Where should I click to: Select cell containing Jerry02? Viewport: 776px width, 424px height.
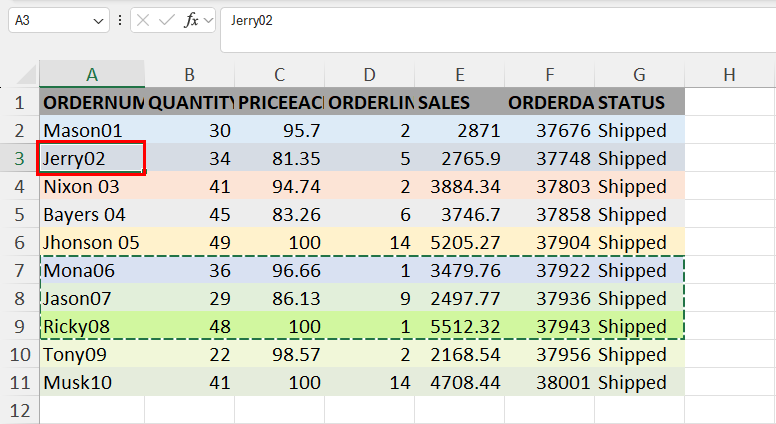[x=92, y=158]
